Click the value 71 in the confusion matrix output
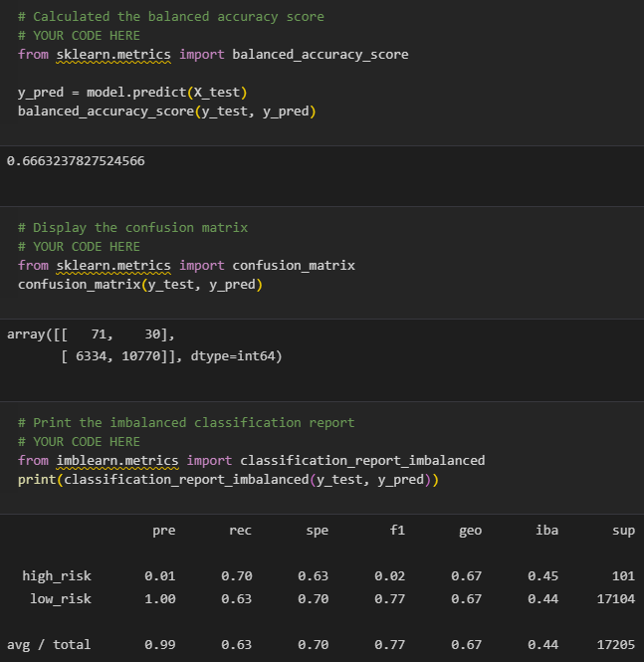 [99, 334]
